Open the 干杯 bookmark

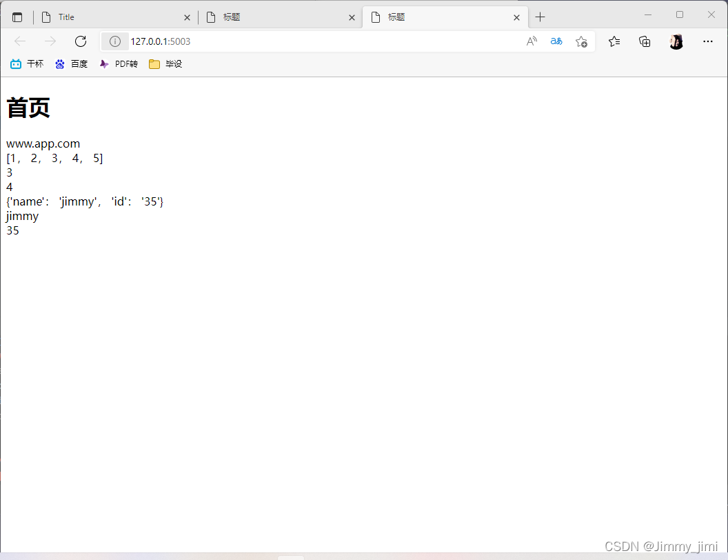[27, 64]
